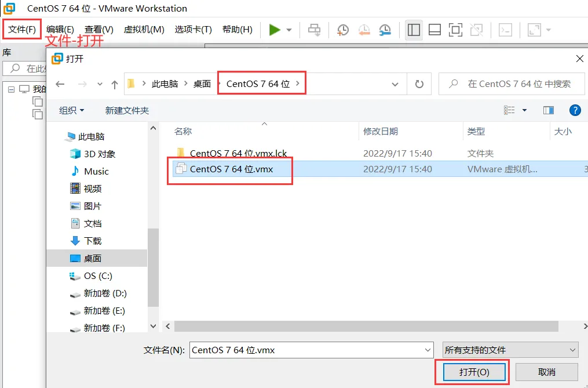The width and height of the screenshot is (588, 388).
Task: Open the 所有支持的文件 file type dropdown
Action: click(x=510, y=350)
